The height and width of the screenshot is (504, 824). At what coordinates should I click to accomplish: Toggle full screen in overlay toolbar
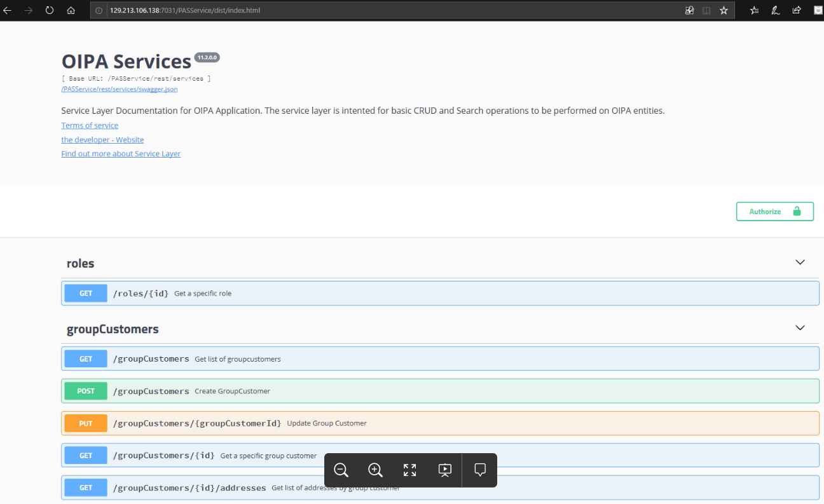click(410, 470)
